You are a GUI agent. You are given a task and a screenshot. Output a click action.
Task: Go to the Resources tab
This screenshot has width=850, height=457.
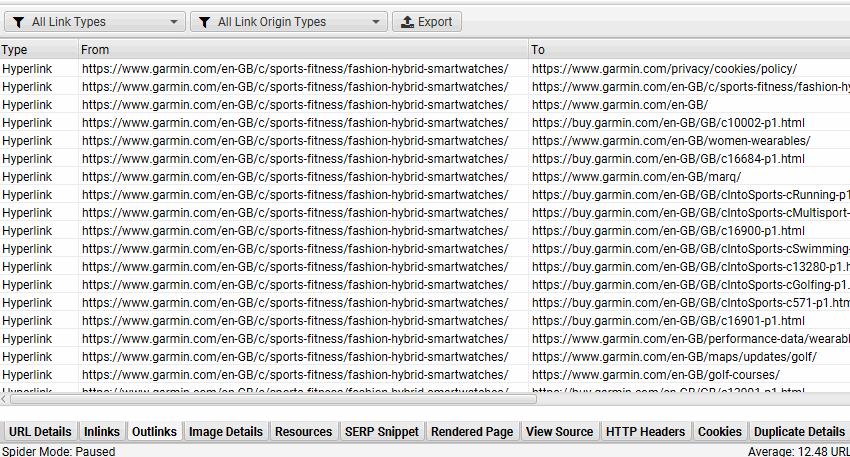tap(303, 431)
